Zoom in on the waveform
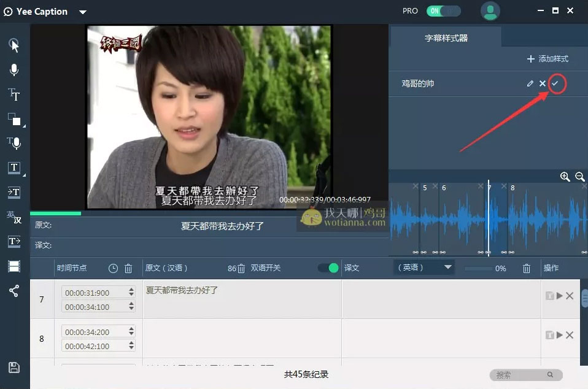Image resolution: width=588 pixels, height=389 pixels. pyautogui.click(x=565, y=177)
